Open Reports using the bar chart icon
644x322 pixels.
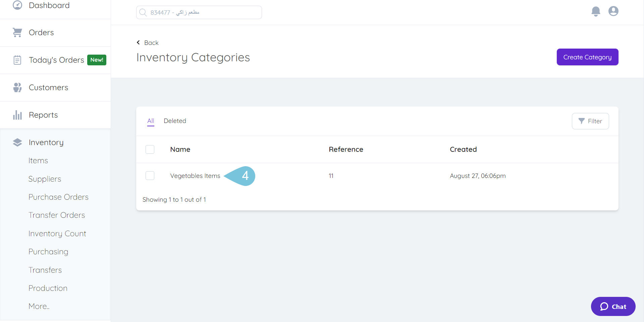pos(17,115)
